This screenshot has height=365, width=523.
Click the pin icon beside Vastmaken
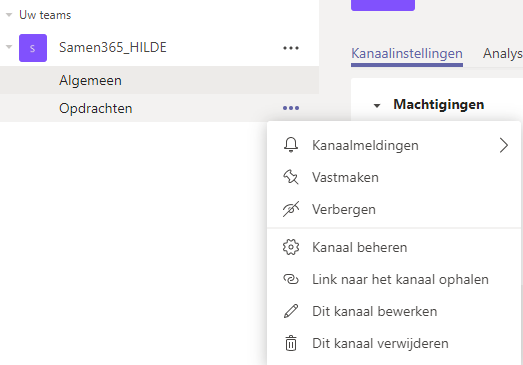coord(291,177)
